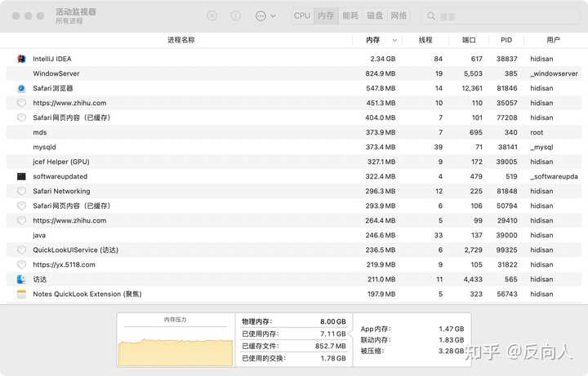The height and width of the screenshot is (376, 588).
Task: Toggle sort arrow on 内存 column
Action: point(394,40)
